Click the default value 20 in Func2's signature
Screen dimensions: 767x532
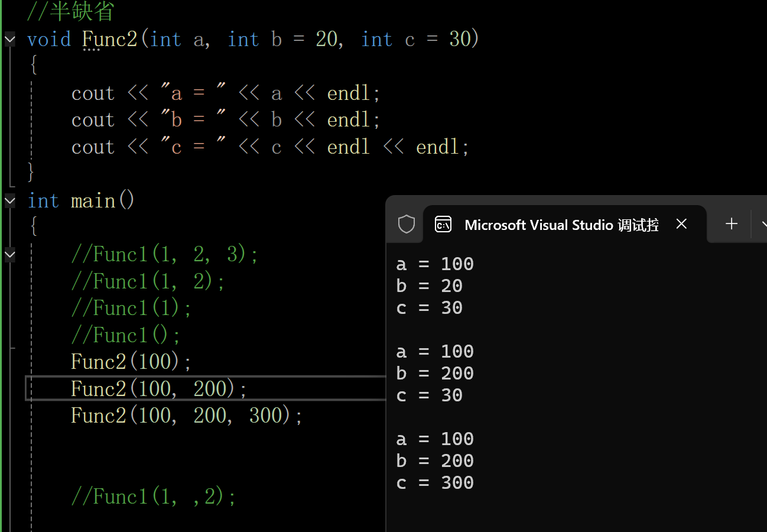[x=327, y=40]
